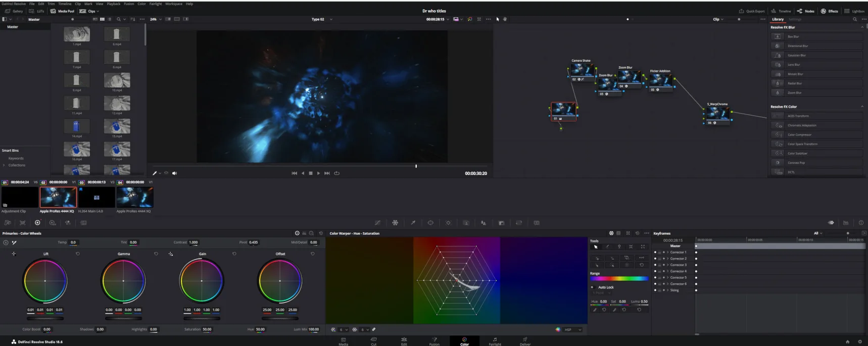The image size is (868, 346).
Task: Toggle the Auto Lock switch
Action: [592, 287]
